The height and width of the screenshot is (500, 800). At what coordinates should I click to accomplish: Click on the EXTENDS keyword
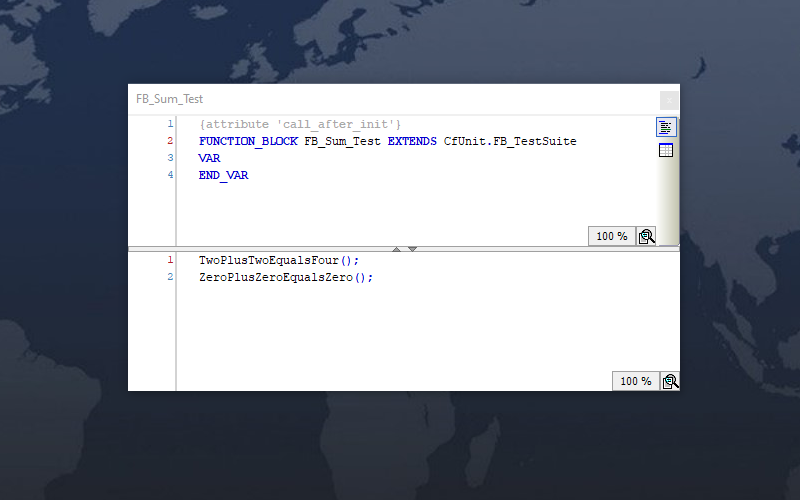click(412, 141)
